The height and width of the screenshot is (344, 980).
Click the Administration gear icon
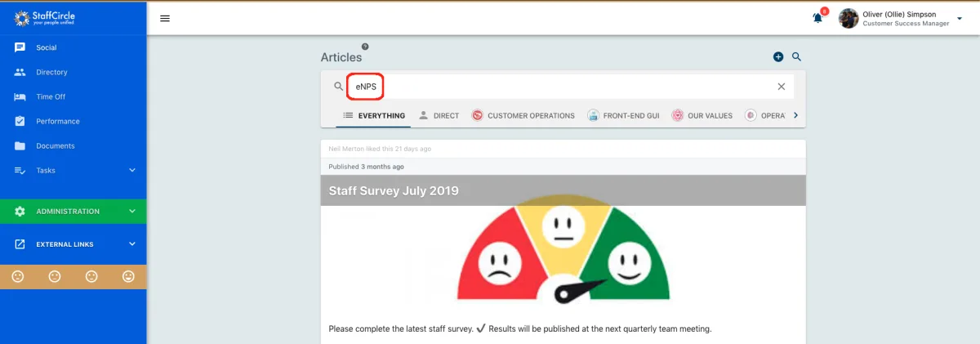click(20, 211)
